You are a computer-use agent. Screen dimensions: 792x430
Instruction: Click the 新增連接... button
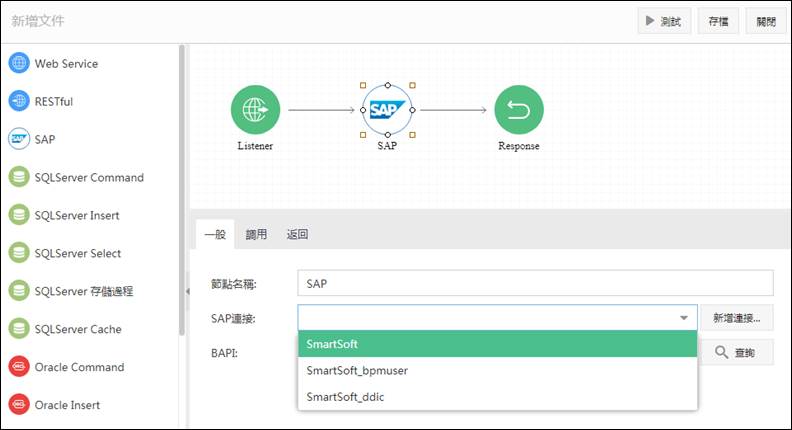coord(736,318)
